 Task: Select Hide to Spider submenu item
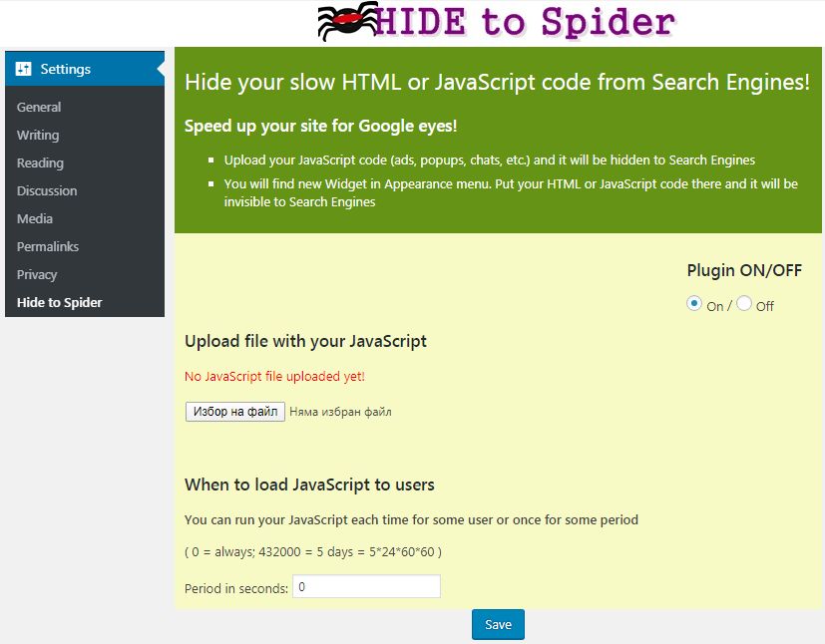pyautogui.click(x=60, y=302)
